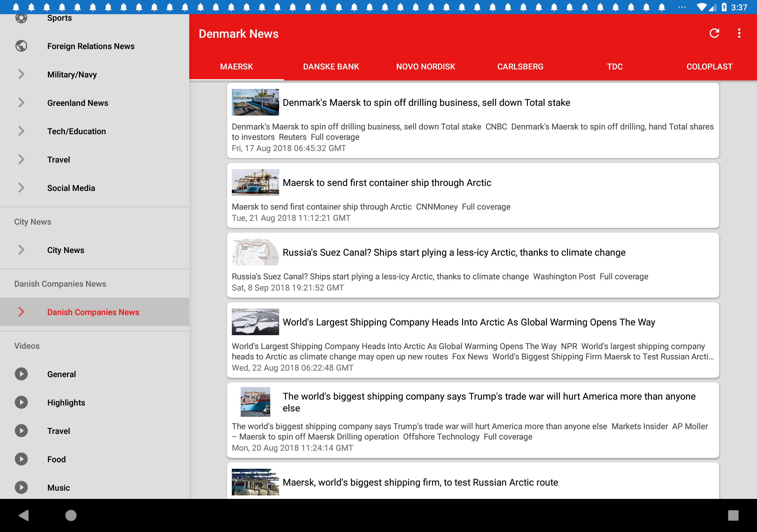Open Tech/Education section
This screenshot has width=757, height=532.
pyautogui.click(x=95, y=131)
